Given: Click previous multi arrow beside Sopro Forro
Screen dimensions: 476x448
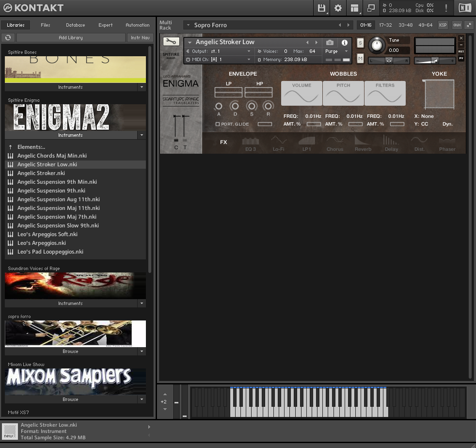Looking at the screenshot, I should coord(340,25).
